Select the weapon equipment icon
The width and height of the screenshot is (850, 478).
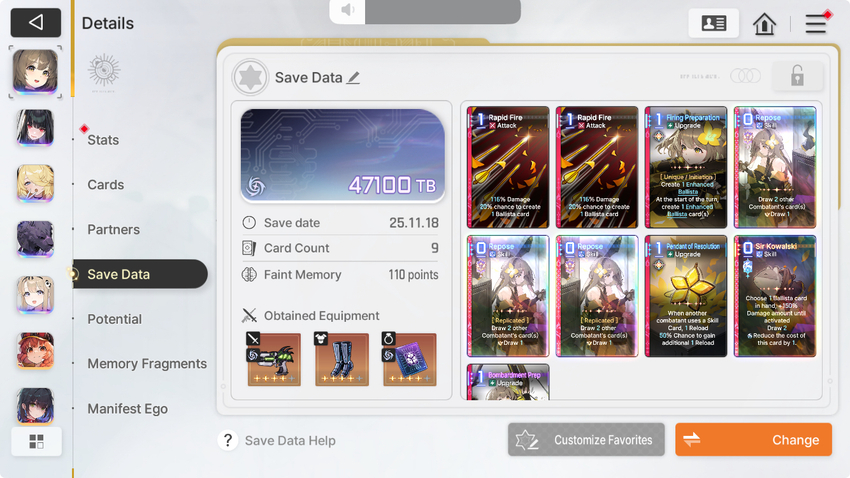point(274,359)
